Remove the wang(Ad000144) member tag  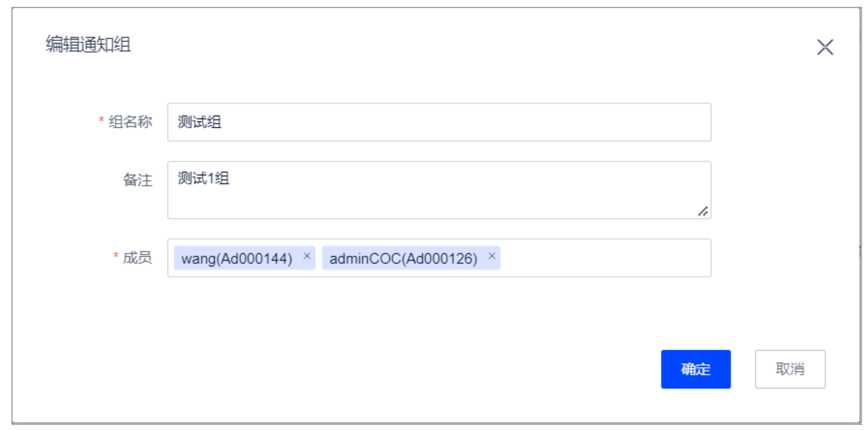point(307,256)
